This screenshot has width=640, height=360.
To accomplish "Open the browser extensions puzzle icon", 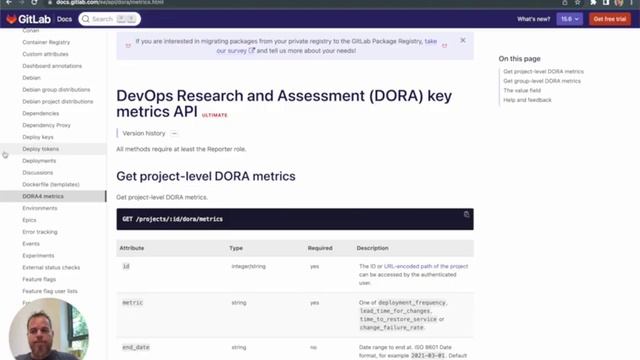I will click(593, 2).
